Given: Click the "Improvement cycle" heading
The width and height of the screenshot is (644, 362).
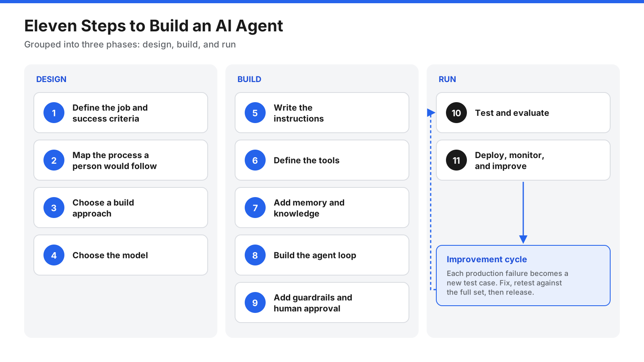Looking at the screenshot, I should (x=487, y=259).
